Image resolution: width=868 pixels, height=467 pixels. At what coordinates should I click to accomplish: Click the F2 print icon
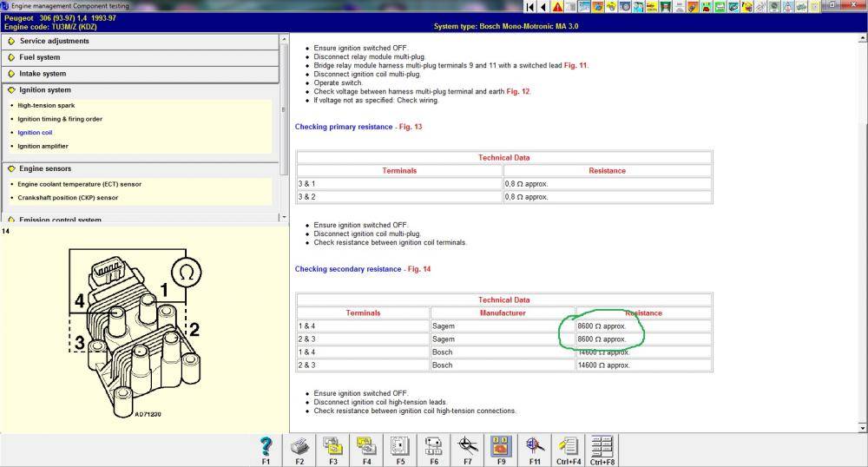299,446
